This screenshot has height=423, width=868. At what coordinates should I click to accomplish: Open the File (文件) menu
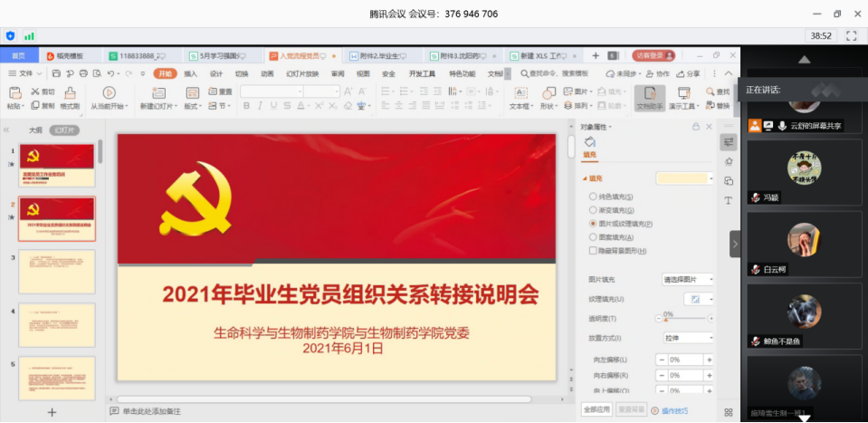coord(25,73)
